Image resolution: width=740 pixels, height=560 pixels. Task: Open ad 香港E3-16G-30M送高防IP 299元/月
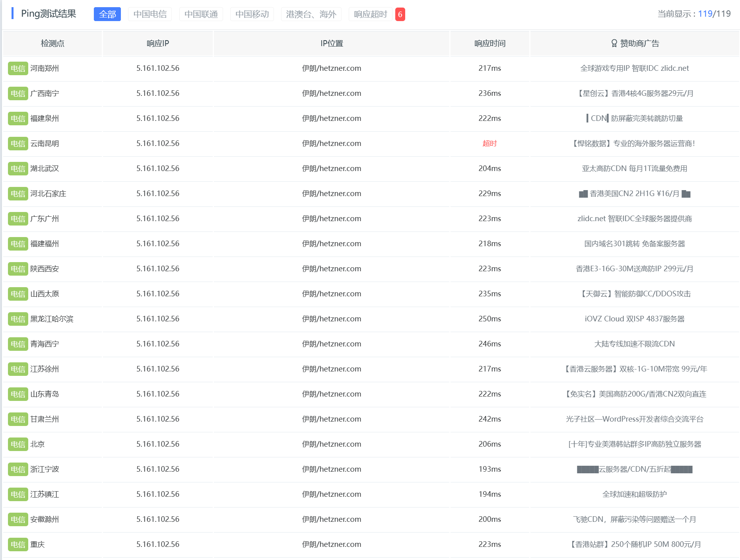635,268
